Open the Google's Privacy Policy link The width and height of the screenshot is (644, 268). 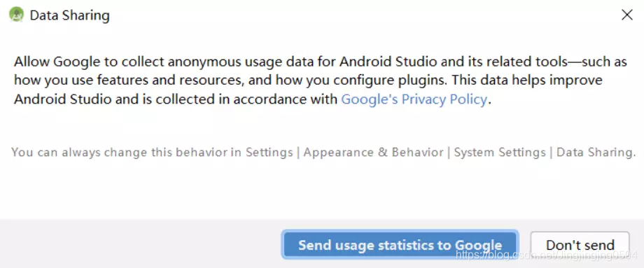coord(414,99)
